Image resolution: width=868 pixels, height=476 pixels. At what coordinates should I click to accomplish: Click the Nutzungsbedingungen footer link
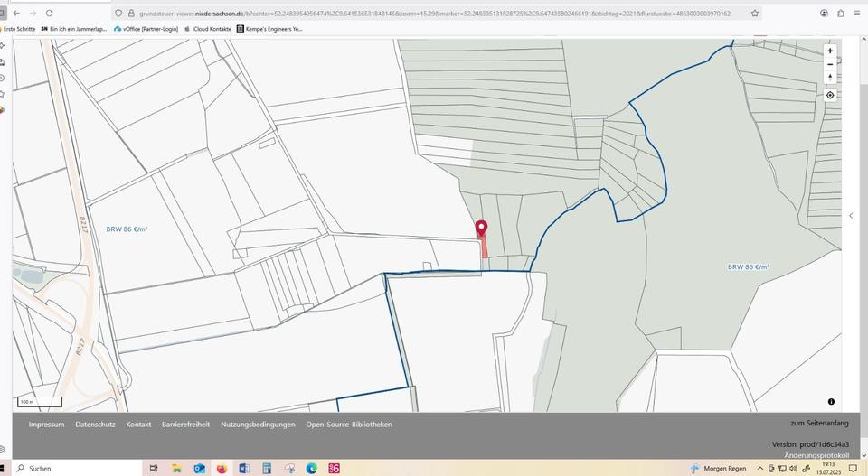click(258, 425)
